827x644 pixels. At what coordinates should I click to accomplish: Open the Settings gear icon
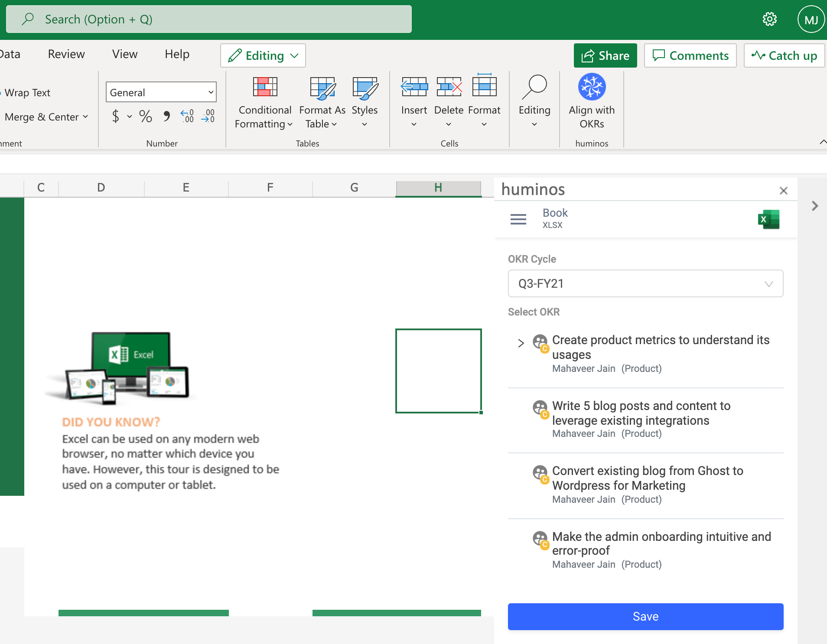[x=769, y=19]
